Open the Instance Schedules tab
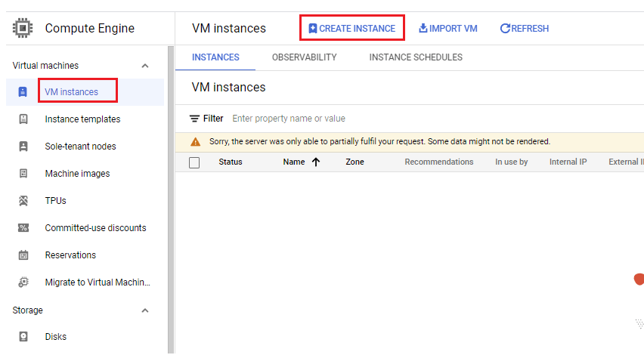 [x=416, y=57]
